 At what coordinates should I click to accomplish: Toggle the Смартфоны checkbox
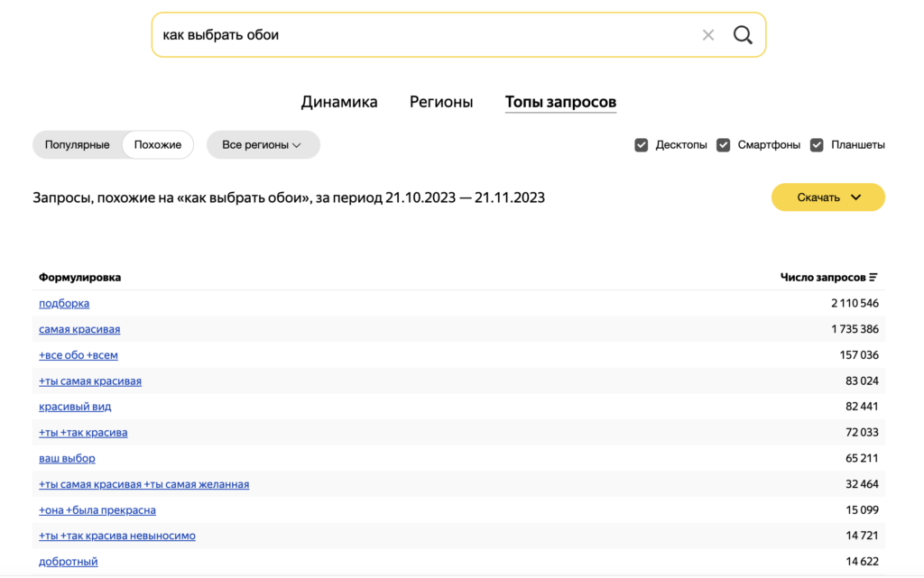[724, 145]
